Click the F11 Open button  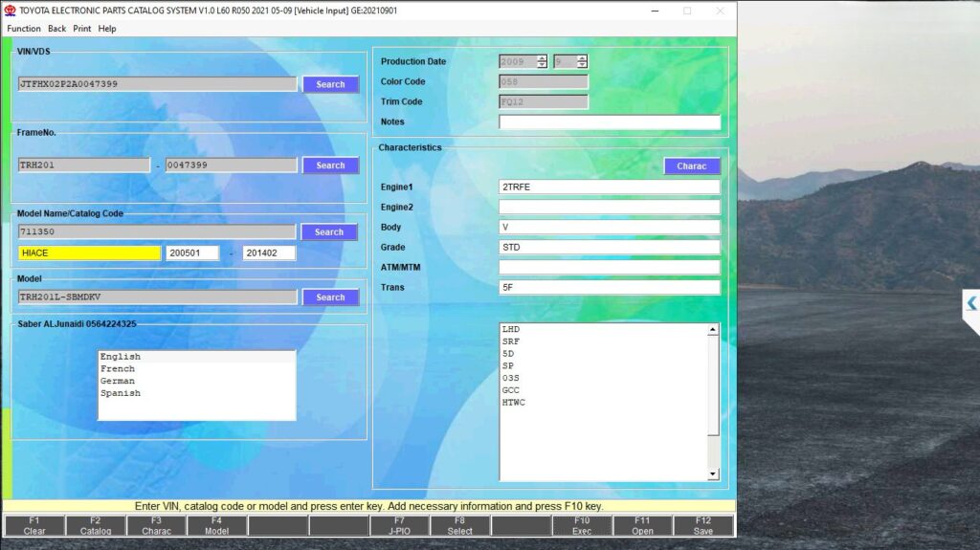coord(642,526)
